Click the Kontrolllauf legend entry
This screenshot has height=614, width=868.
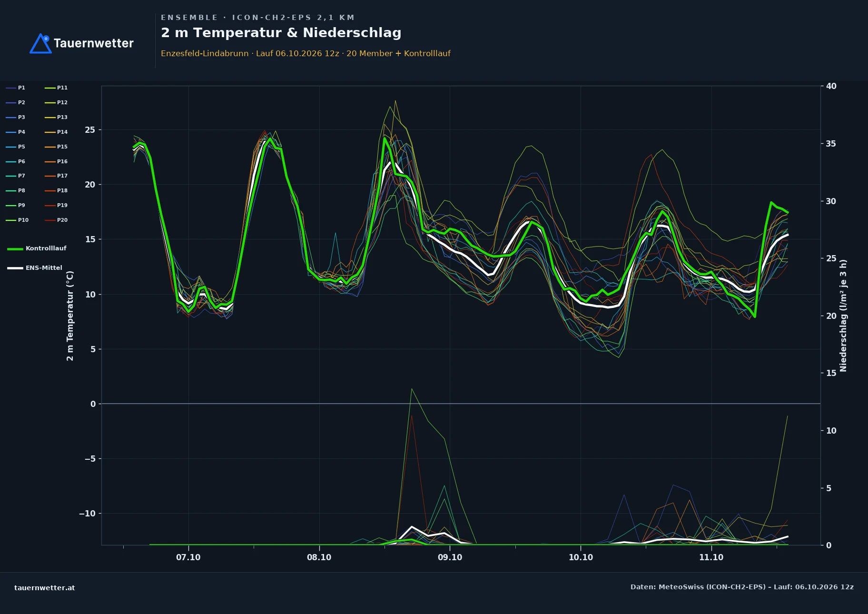click(37, 248)
